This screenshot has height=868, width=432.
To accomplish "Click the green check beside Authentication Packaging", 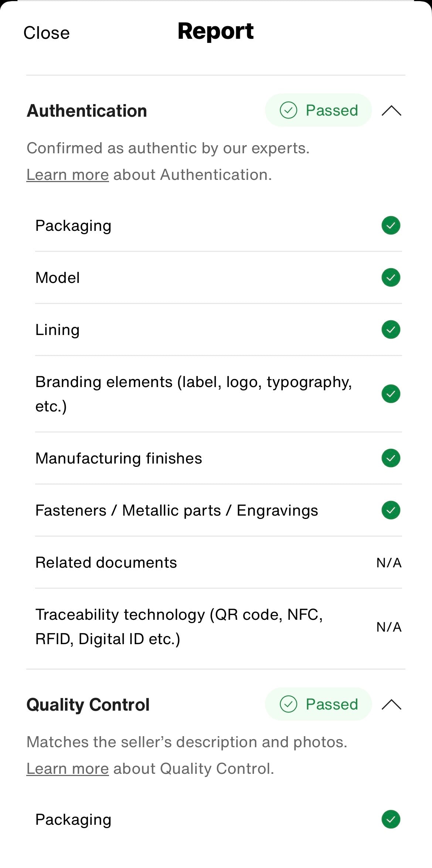I will (391, 225).
